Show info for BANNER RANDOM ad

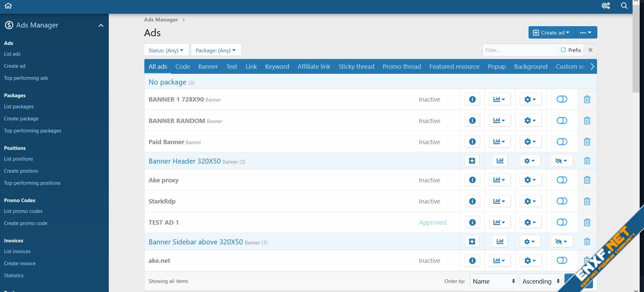(472, 120)
